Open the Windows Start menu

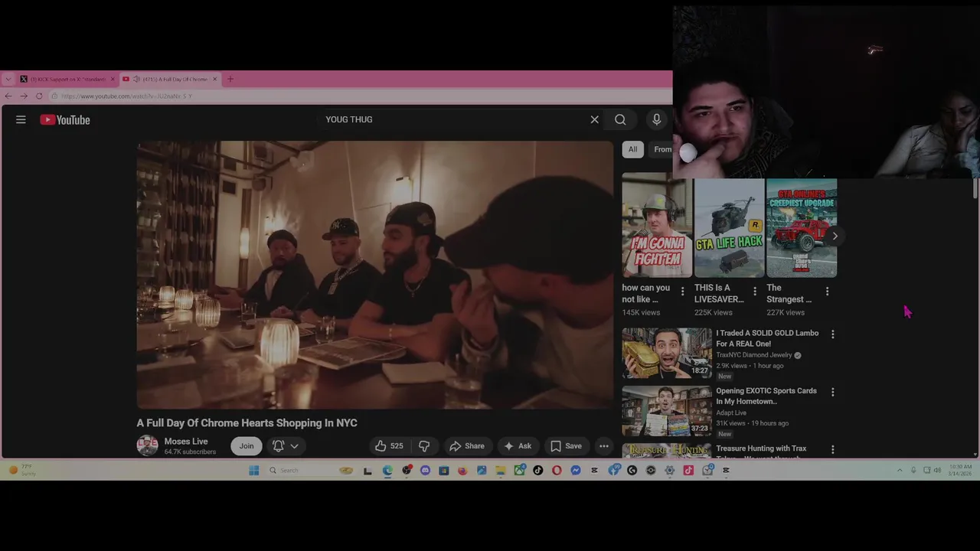click(254, 470)
